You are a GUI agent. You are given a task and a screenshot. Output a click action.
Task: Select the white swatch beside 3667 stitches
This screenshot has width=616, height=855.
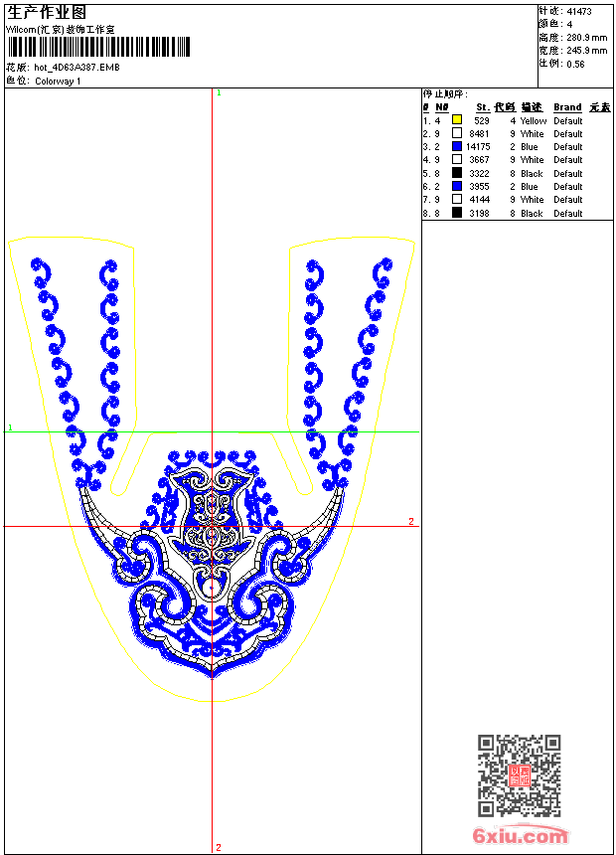[x=457, y=159]
